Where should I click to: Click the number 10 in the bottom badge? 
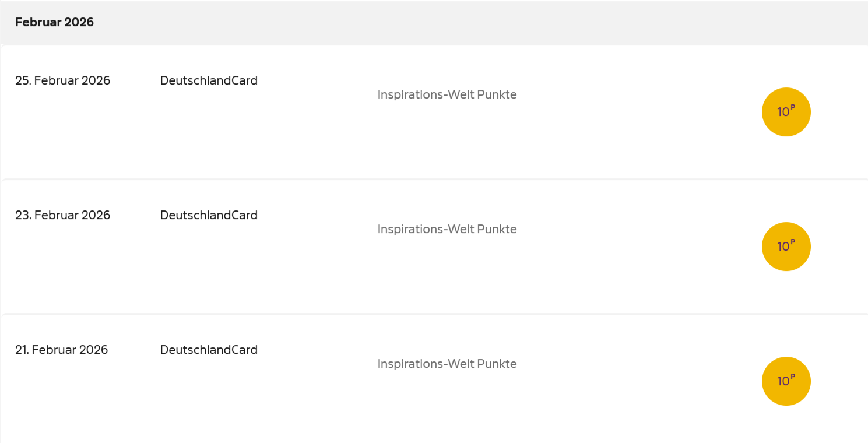pyautogui.click(x=783, y=382)
